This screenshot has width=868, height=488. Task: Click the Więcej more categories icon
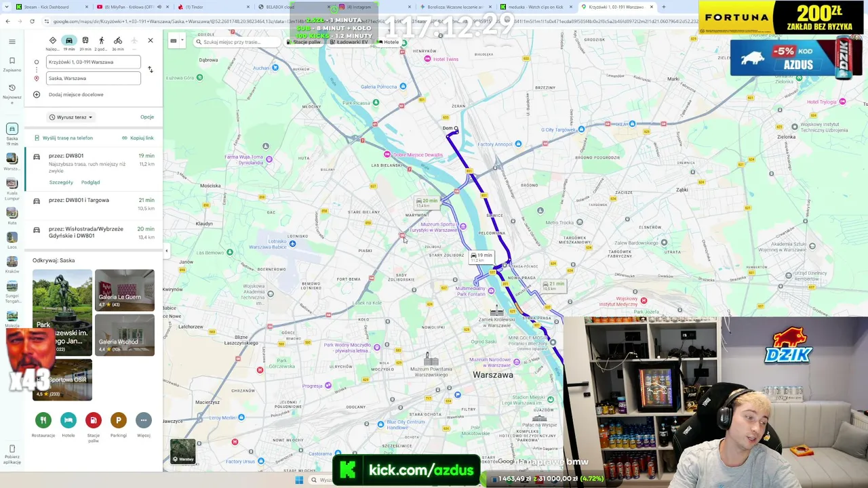(144, 420)
